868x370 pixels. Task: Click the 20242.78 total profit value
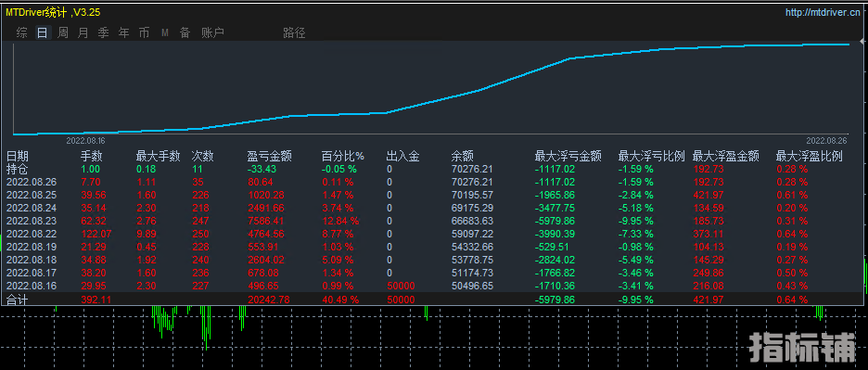[x=269, y=300]
